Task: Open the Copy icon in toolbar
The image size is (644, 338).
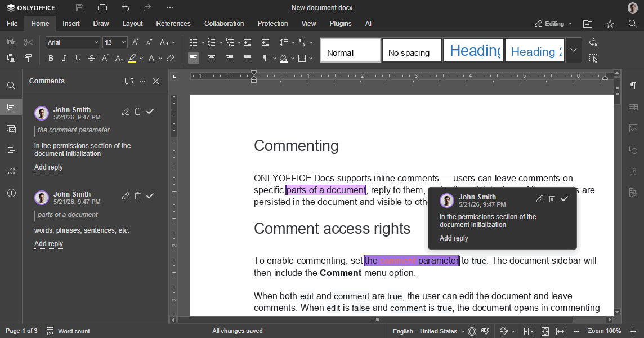Action: pos(11,42)
